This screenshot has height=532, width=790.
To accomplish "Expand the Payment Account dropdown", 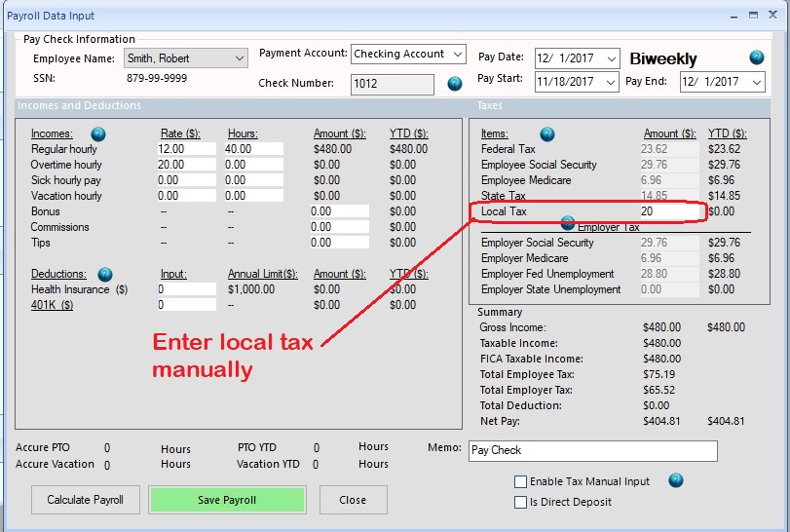I will tap(457, 55).
